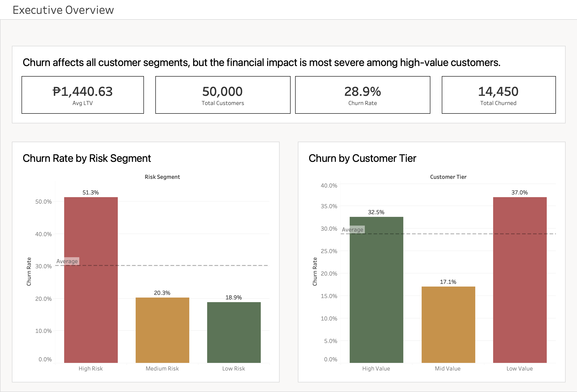The height and width of the screenshot is (392, 577).
Task: Click the churn impact headline text
Action: click(x=261, y=63)
